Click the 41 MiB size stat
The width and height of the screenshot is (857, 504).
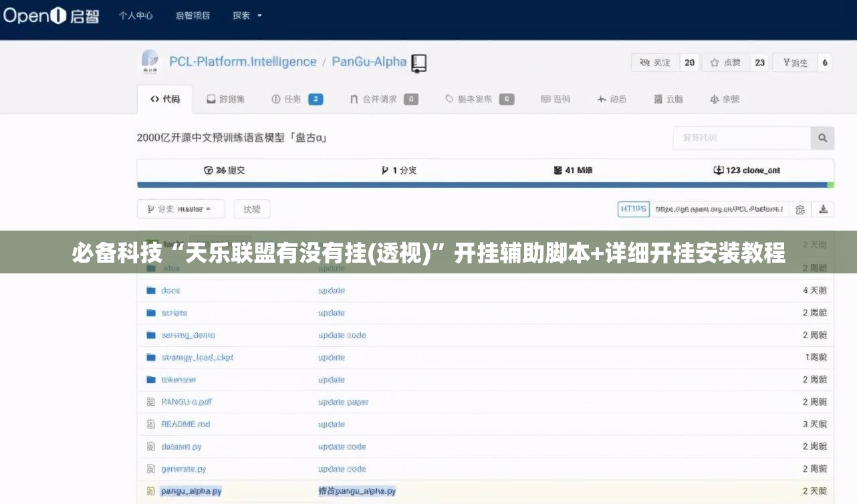pyautogui.click(x=573, y=170)
